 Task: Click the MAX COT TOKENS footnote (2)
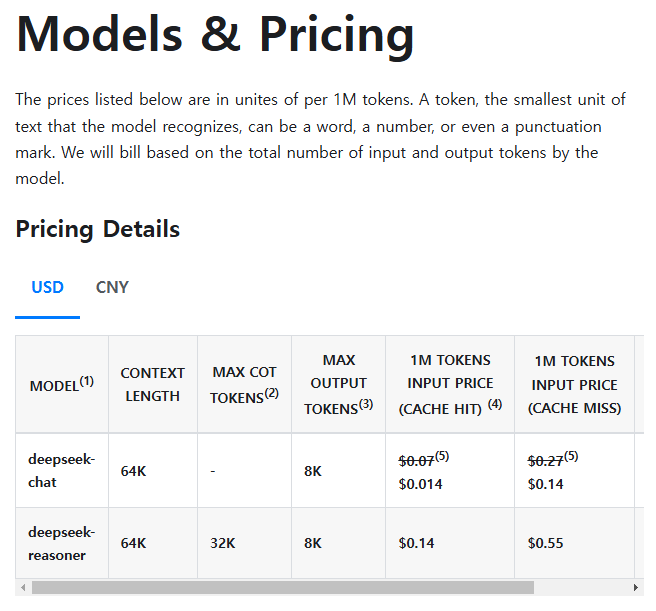click(x=272, y=393)
